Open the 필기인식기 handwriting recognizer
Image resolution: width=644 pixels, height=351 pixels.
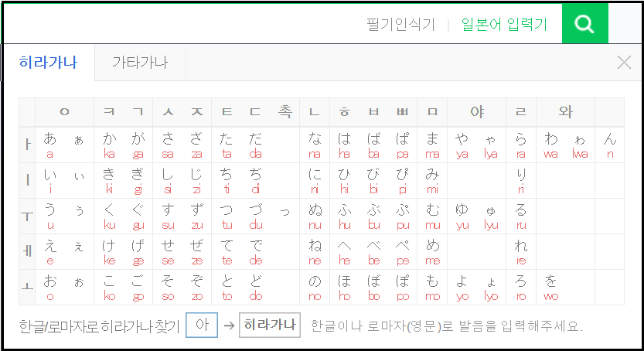(400, 25)
